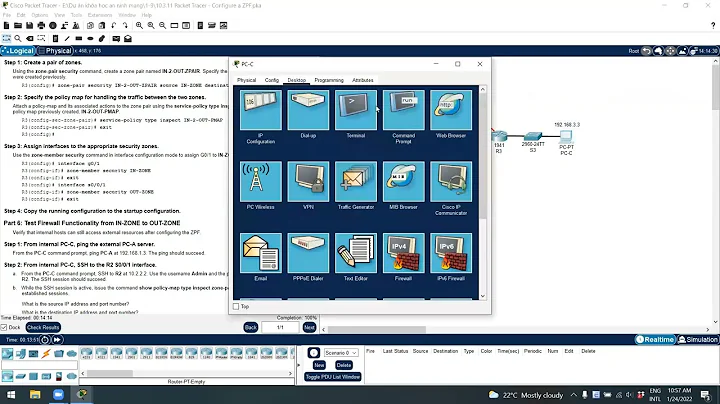This screenshot has width=720, height=404.
Task: Open the Config tab in PC-C
Action: tap(271, 80)
